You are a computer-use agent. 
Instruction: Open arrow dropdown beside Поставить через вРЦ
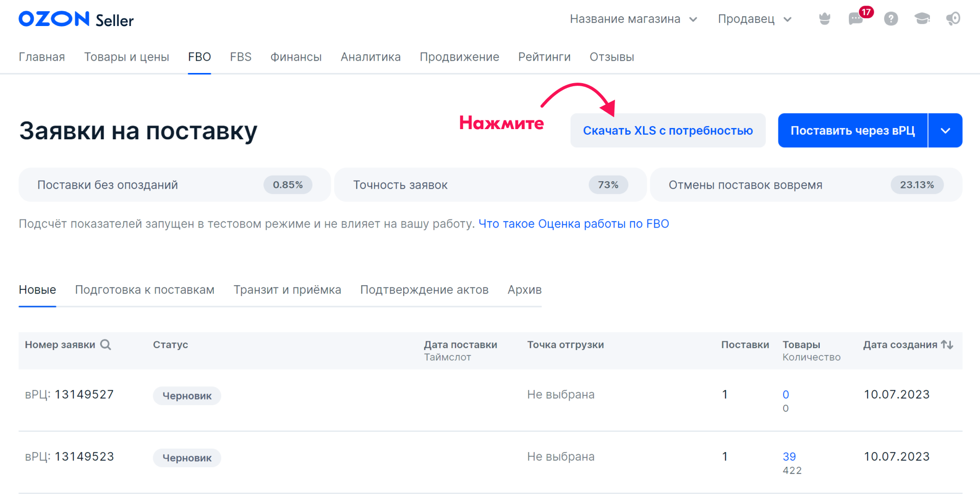[x=945, y=131]
